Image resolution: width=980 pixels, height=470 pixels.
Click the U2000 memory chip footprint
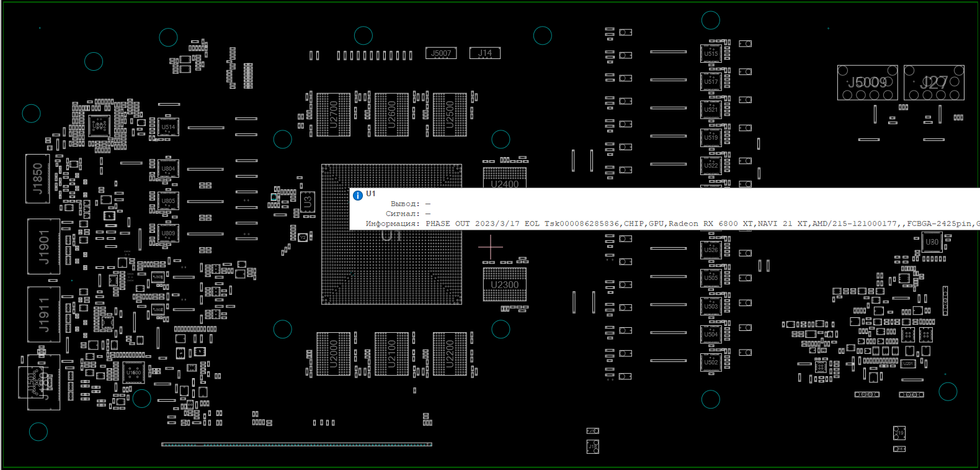point(333,354)
